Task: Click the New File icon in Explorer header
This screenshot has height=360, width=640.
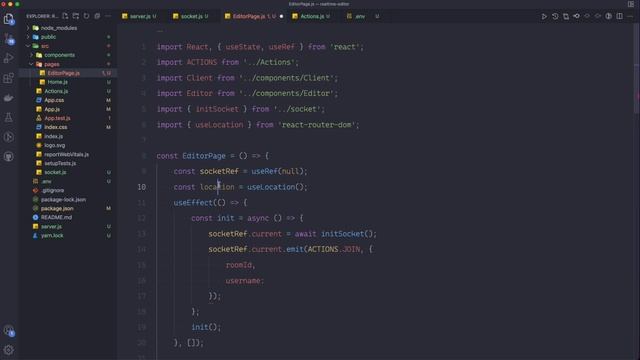Action: point(65,16)
